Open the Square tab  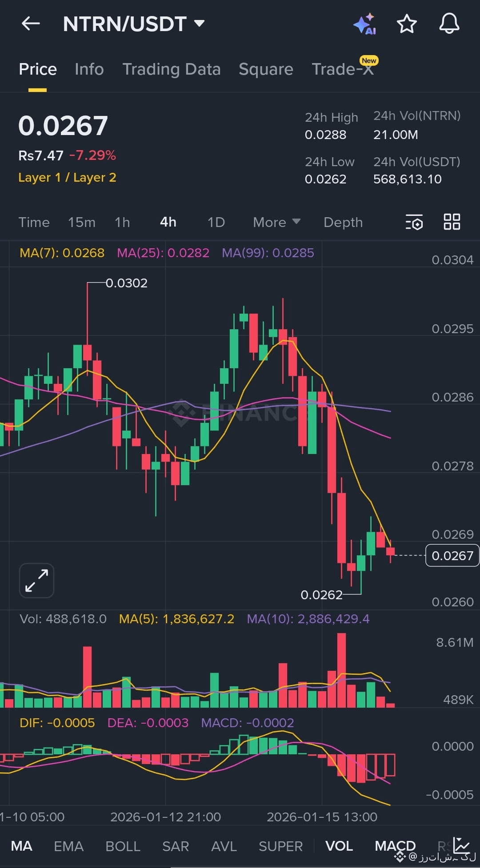tap(265, 69)
